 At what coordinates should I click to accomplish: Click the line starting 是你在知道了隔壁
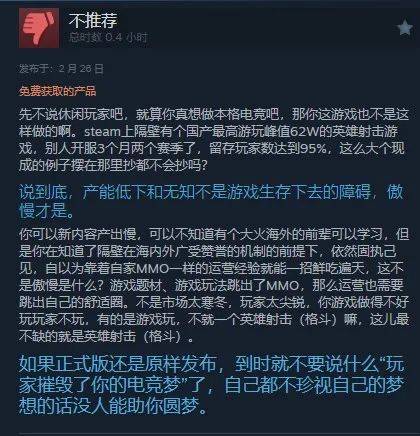[208, 252]
